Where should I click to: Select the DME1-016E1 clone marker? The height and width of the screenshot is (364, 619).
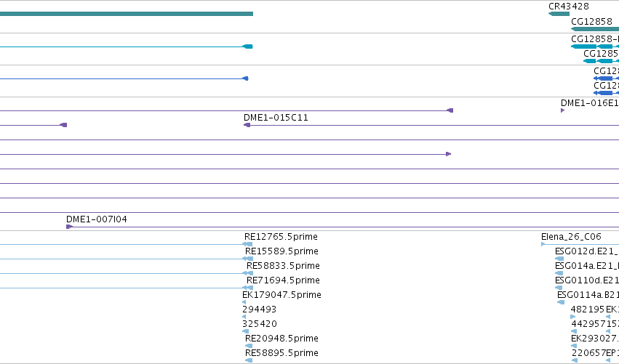tap(562, 110)
